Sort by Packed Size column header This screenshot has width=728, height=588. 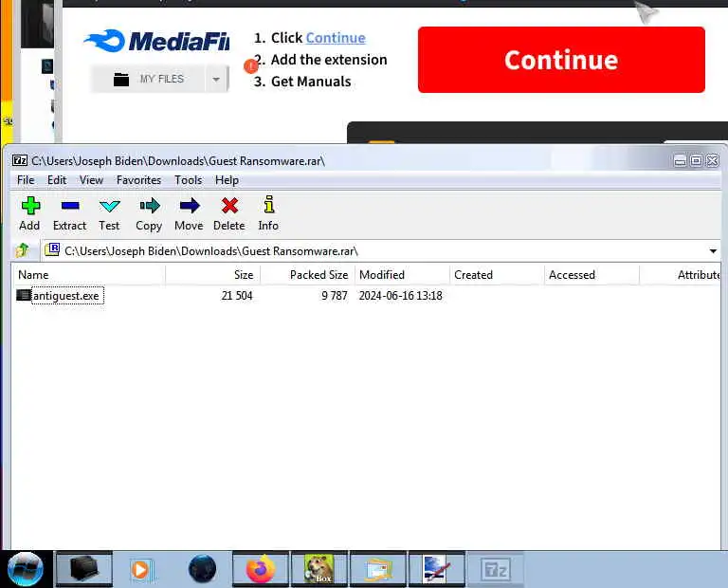coord(308,275)
